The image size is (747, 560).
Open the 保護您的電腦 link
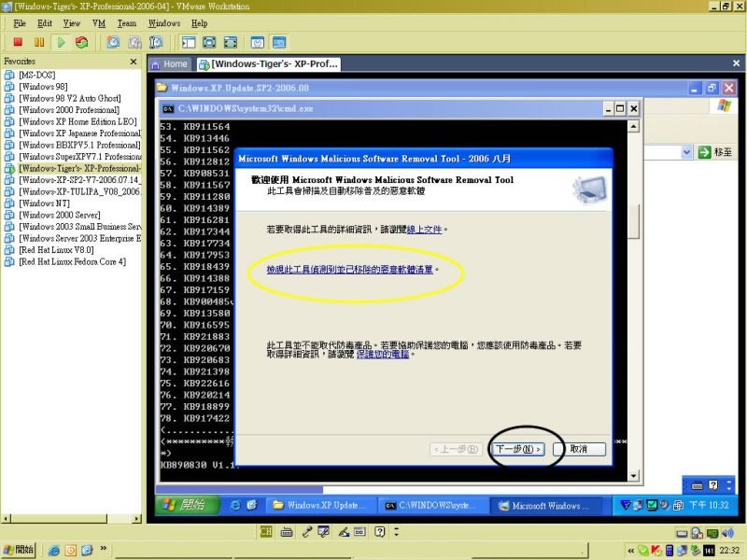tap(383, 355)
